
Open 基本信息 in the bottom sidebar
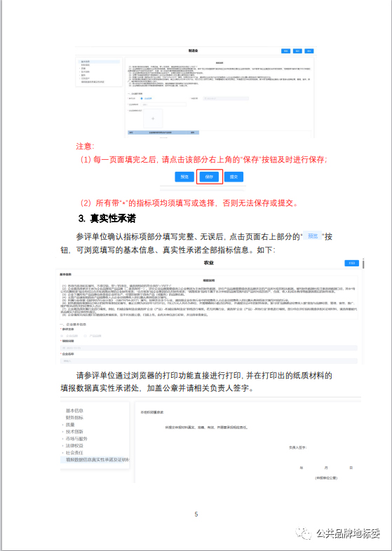[x=74, y=410]
